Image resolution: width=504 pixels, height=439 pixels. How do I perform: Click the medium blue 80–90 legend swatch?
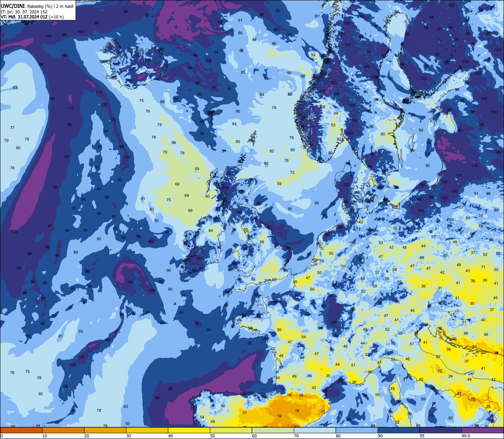click(x=357, y=430)
